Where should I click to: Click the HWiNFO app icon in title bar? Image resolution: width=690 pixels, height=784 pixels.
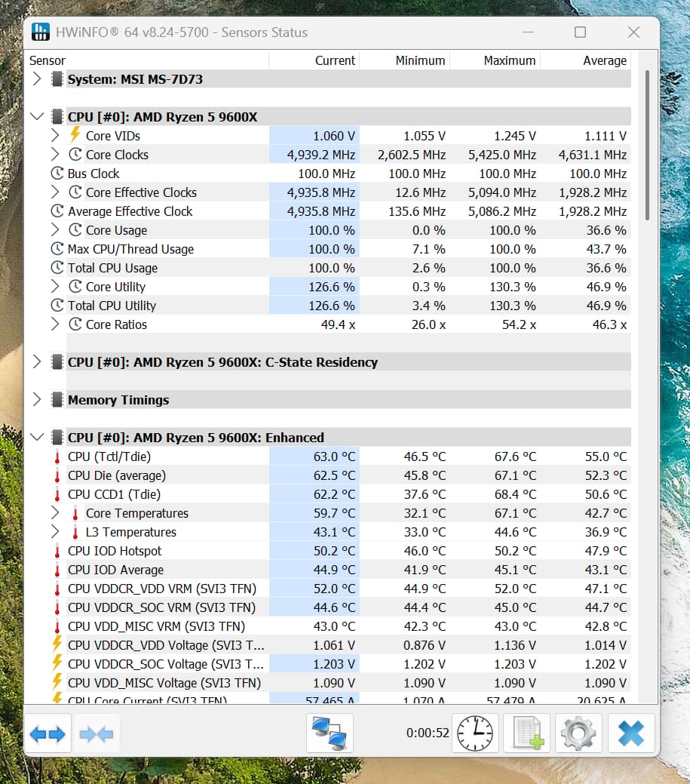pos(41,32)
